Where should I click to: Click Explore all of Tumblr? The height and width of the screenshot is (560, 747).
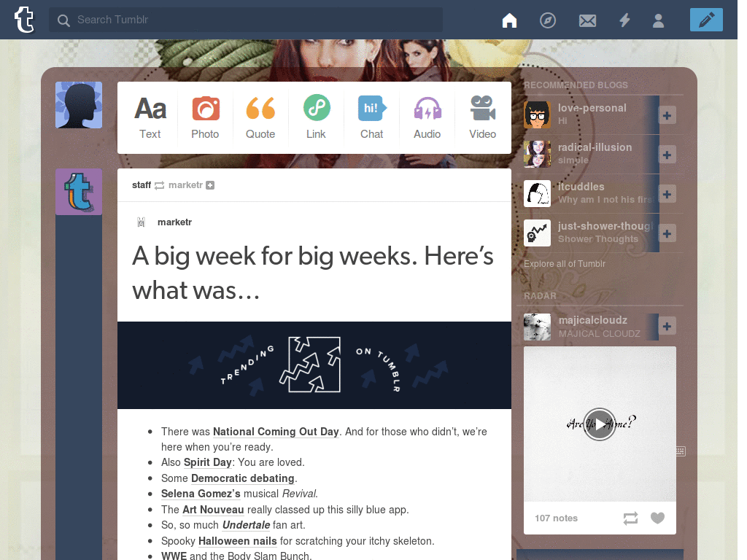point(565,264)
